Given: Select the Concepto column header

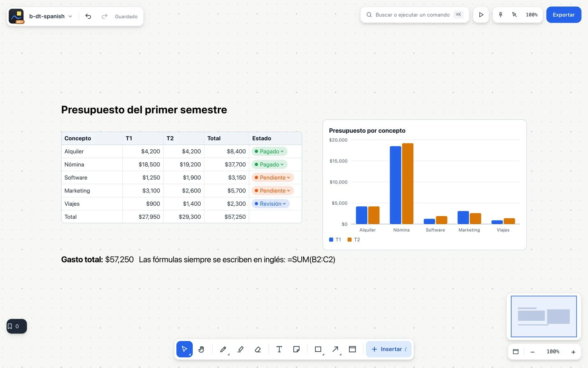Looking at the screenshot, I should pyautogui.click(x=92, y=138).
